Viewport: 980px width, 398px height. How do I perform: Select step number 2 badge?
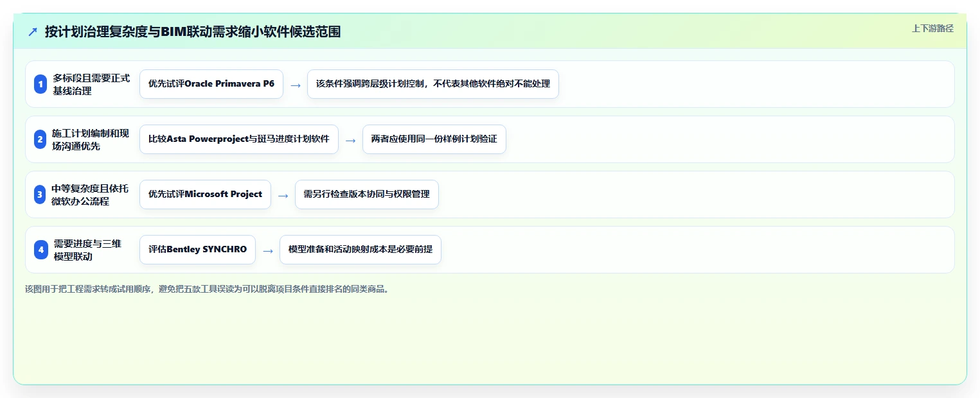(x=40, y=139)
